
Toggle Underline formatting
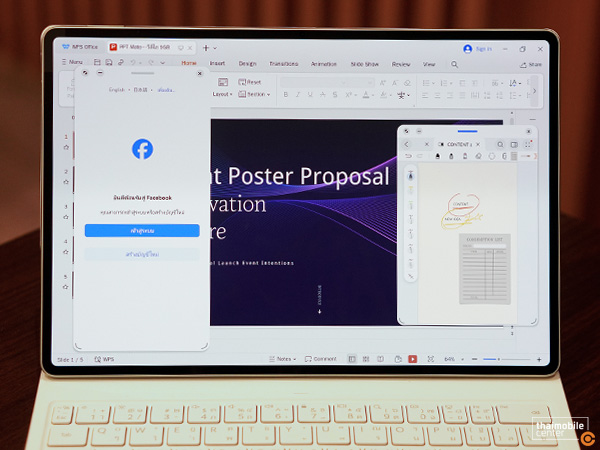pos(310,95)
